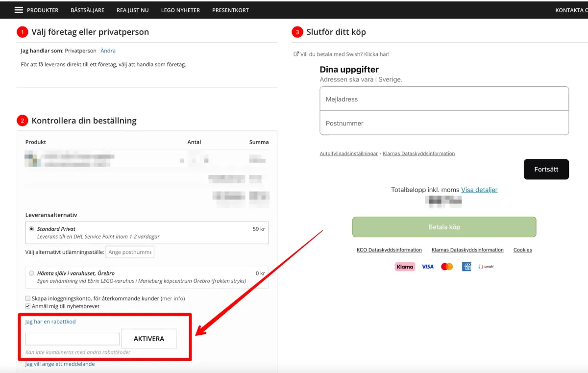Viewport: 588px width, 373px height.
Task: Click the Dina uppgifter heading
Action: point(349,70)
